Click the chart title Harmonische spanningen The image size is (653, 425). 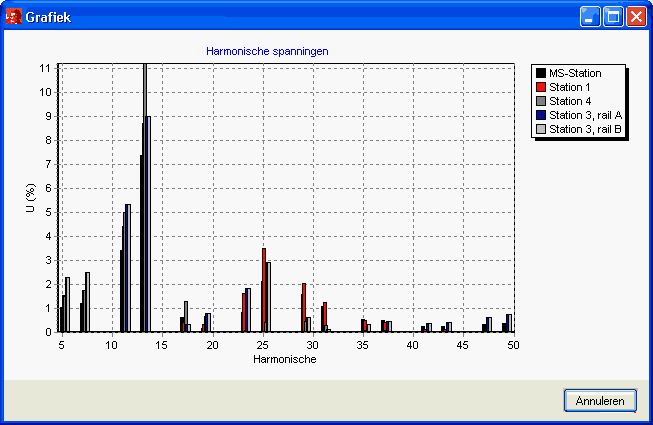point(267,50)
